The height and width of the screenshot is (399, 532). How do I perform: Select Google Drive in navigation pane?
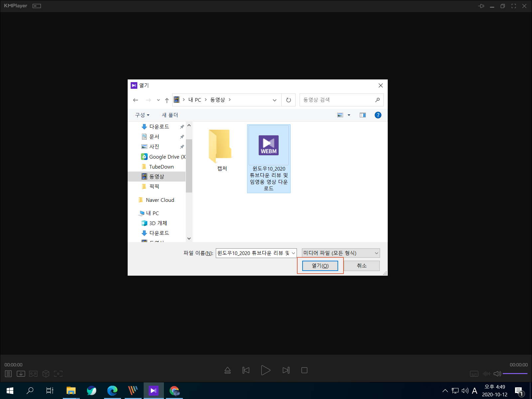coord(163,157)
